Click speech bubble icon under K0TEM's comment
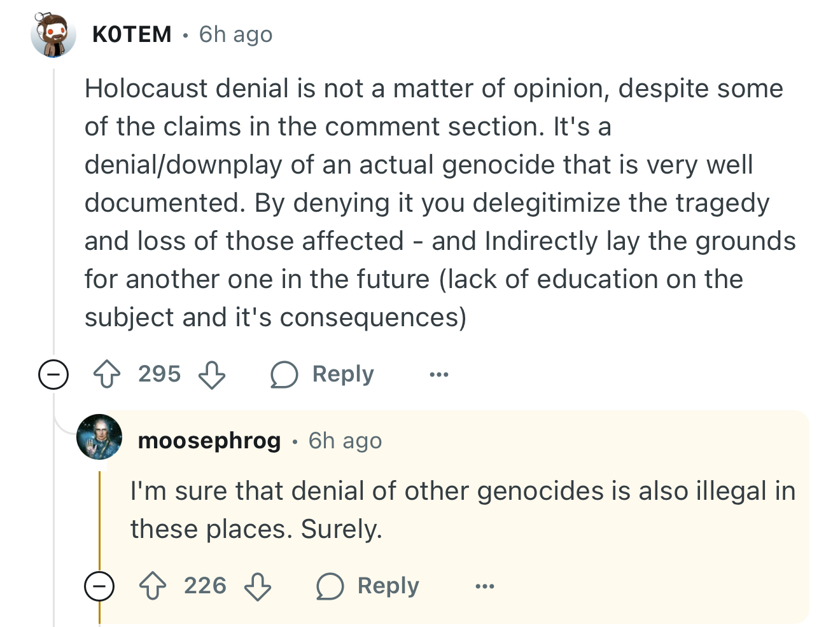 point(284,375)
